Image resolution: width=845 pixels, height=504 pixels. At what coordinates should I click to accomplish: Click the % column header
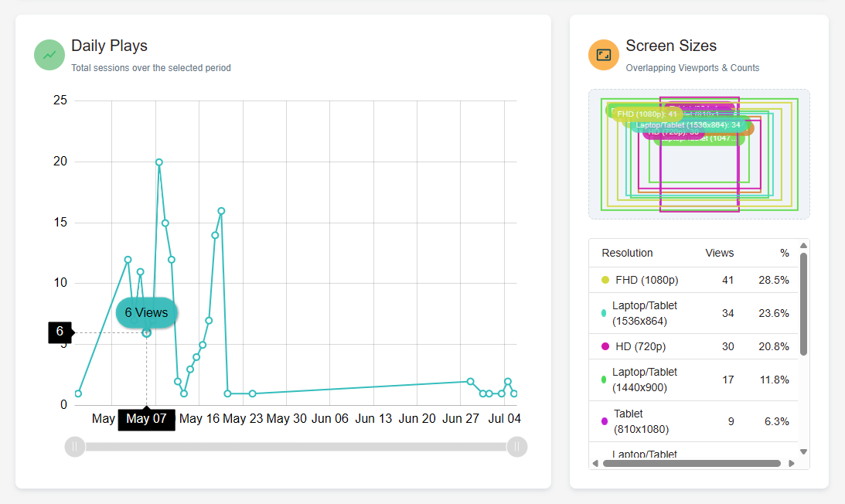tap(785, 253)
